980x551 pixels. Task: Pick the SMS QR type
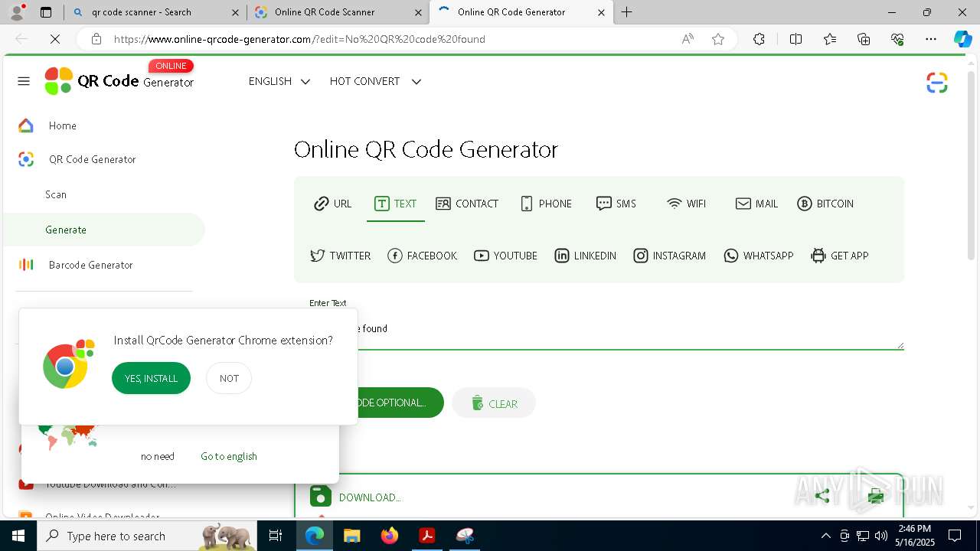[616, 204]
